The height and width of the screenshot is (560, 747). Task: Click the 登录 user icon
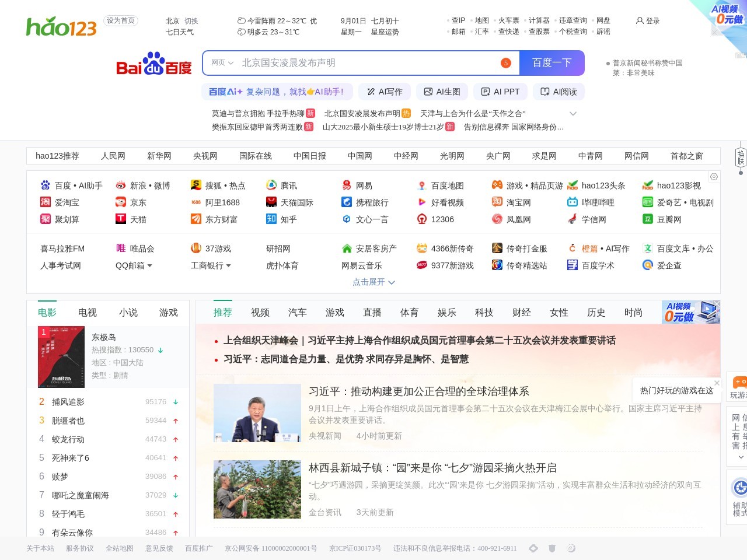click(x=640, y=20)
